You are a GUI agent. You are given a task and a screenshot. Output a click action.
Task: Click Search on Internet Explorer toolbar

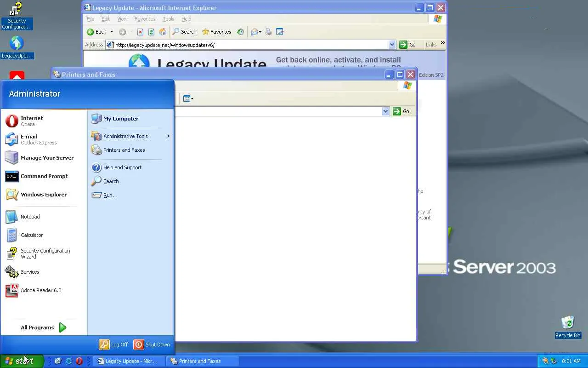coord(184,32)
